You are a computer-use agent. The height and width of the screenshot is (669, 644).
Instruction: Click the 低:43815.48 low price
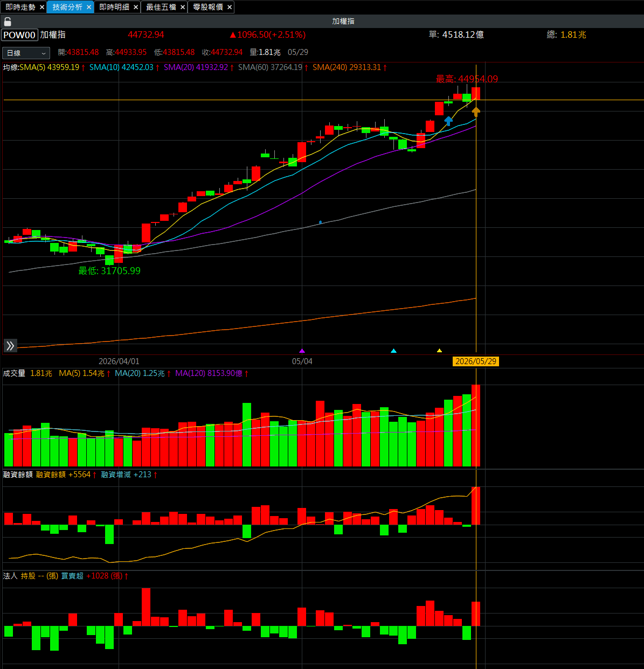coord(174,52)
